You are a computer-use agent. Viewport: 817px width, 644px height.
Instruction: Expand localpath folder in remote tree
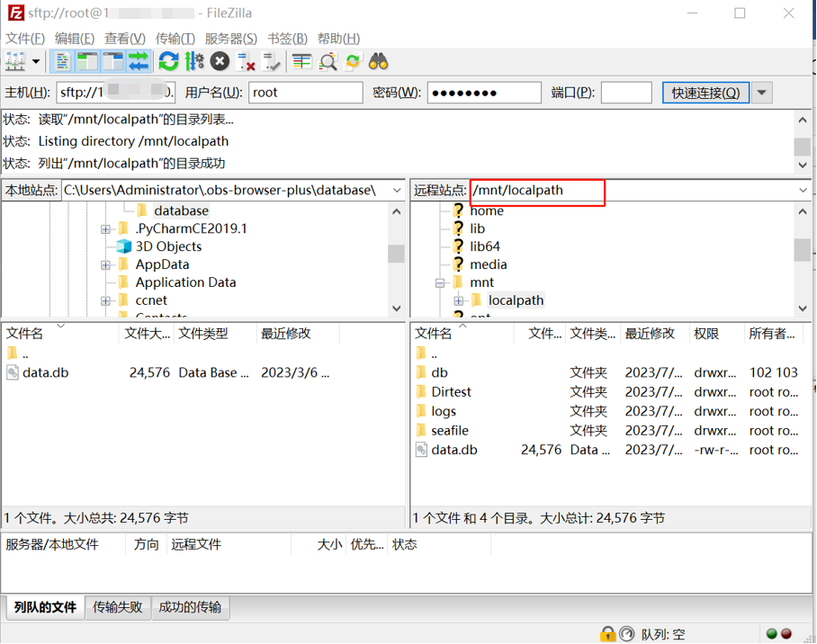459,300
